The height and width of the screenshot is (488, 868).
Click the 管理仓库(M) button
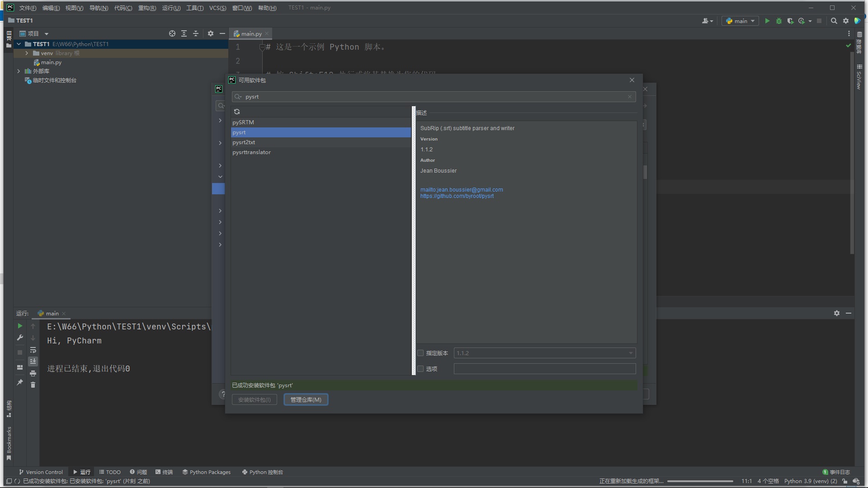pos(306,399)
